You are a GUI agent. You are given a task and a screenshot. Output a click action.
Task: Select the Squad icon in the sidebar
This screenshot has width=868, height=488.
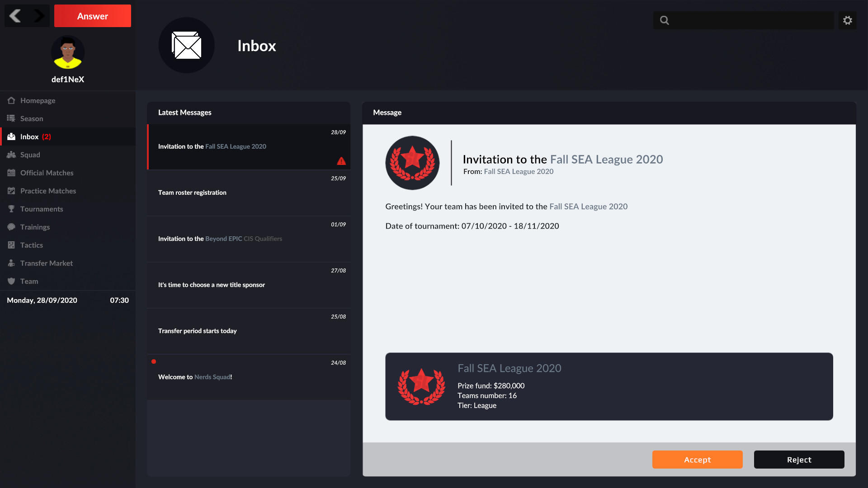click(11, 155)
